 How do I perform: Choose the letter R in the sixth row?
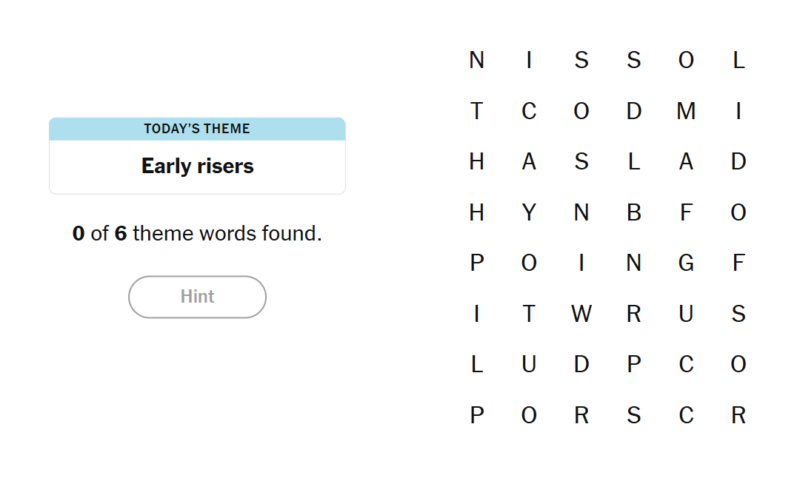(x=633, y=315)
